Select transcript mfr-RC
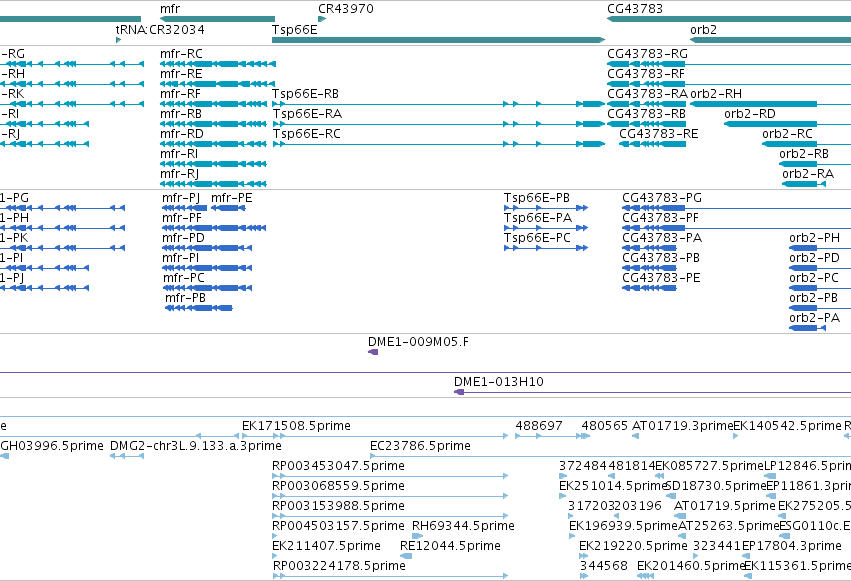This screenshot has width=851, height=581. point(218,64)
